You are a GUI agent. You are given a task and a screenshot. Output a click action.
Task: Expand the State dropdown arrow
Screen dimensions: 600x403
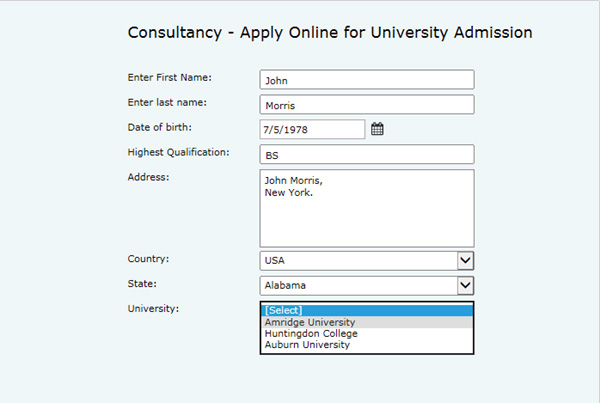click(x=465, y=286)
